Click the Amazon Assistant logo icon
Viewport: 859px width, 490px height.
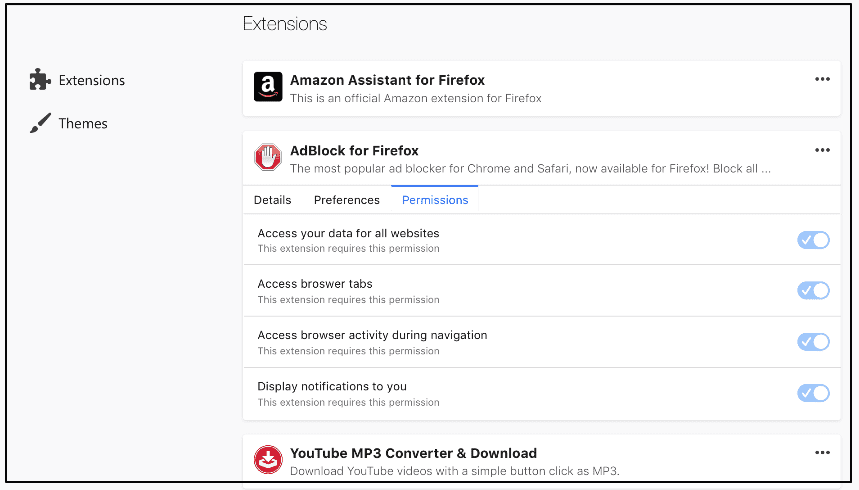click(268, 87)
